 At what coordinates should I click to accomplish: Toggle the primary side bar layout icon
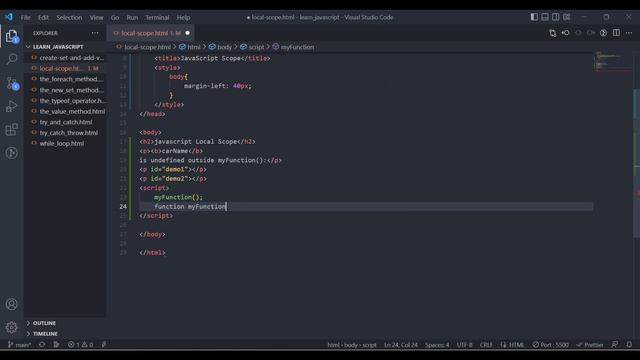click(534, 17)
